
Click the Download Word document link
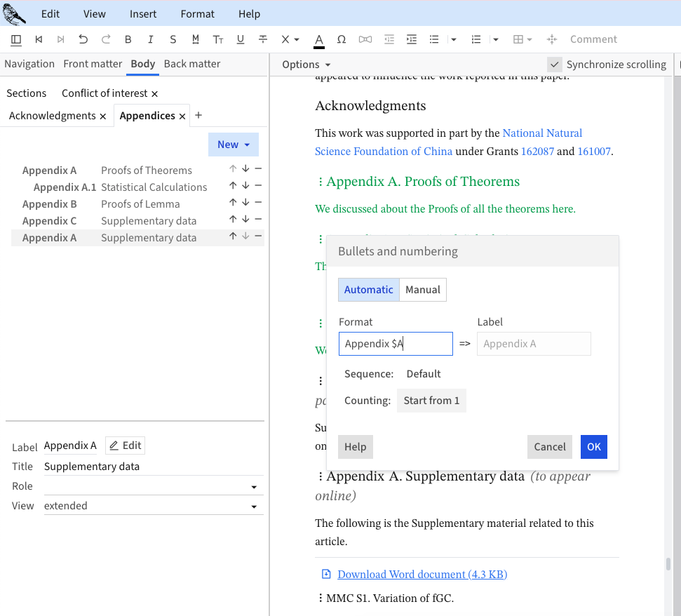(422, 575)
